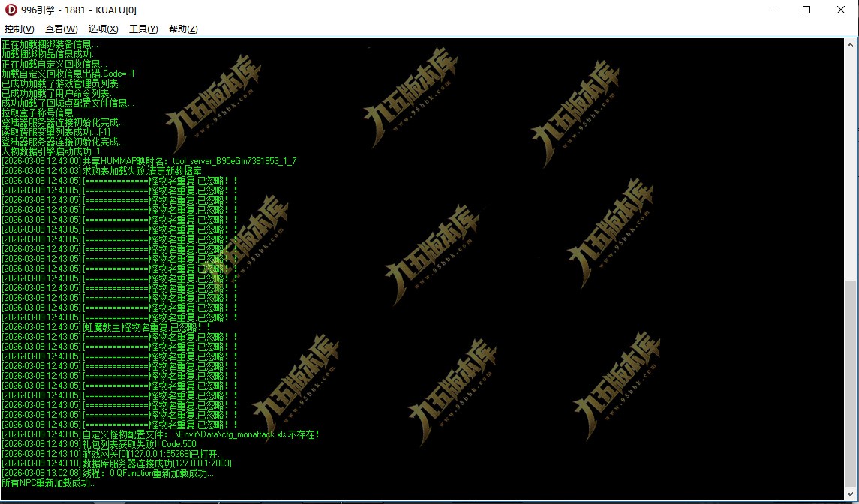Open the 工具(Y) menu
The width and height of the screenshot is (859, 504).
coord(143,29)
